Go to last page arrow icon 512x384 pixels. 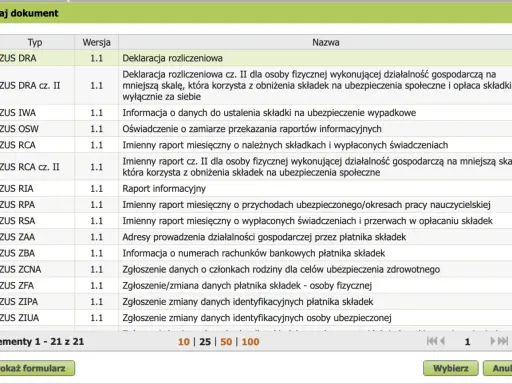point(503,341)
